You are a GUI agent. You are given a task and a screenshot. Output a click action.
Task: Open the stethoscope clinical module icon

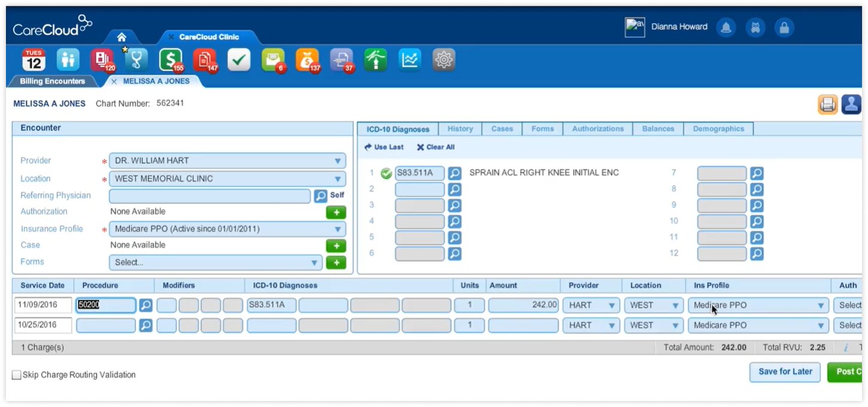(136, 60)
